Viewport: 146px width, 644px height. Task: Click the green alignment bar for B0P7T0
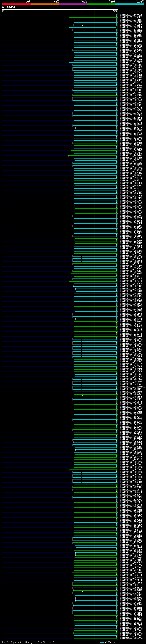pos(93,281)
